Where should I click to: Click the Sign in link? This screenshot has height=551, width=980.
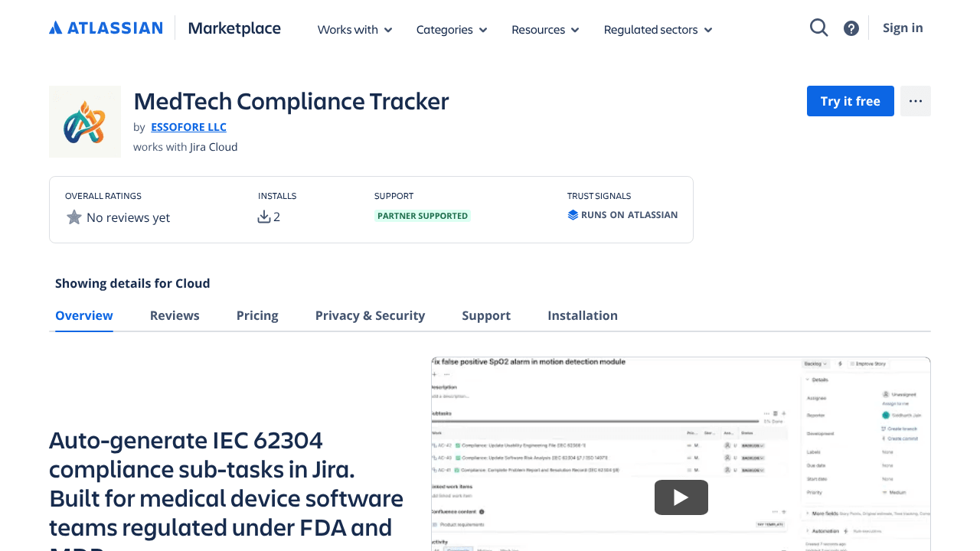coord(903,28)
